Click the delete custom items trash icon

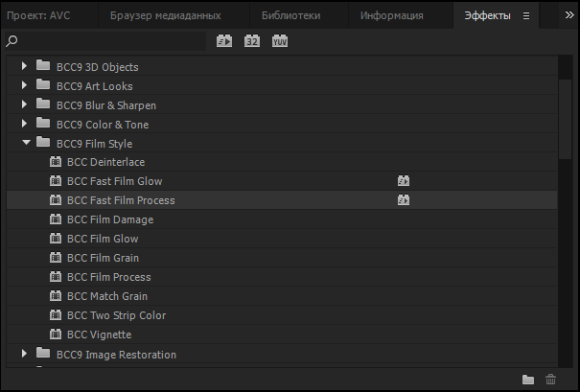click(551, 380)
